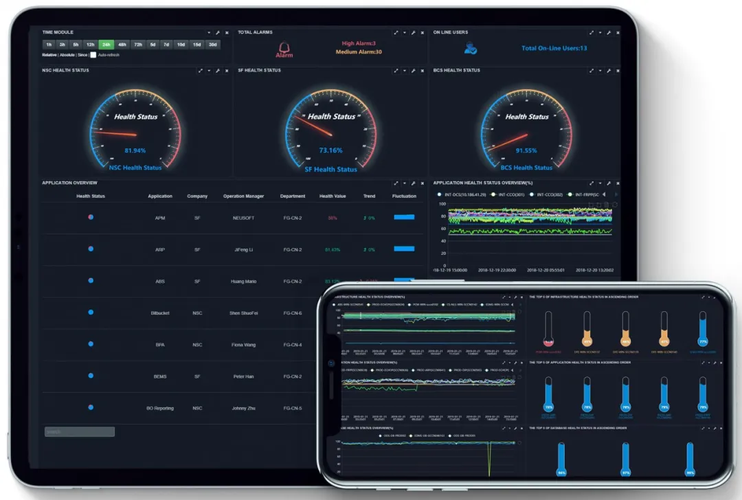
Task: Open Application Health Status Overview dropdown arrow
Action: pos(600,183)
